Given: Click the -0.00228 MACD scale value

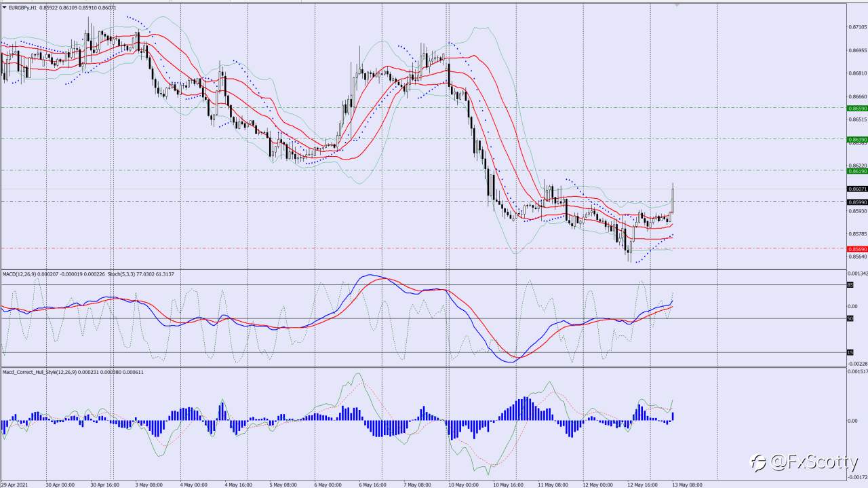Looking at the screenshot, I should coord(857,363).
